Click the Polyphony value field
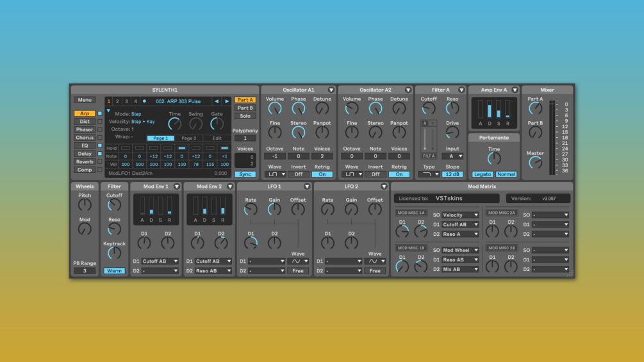Viewport: 644px width, 362px height. coord(245,138)
